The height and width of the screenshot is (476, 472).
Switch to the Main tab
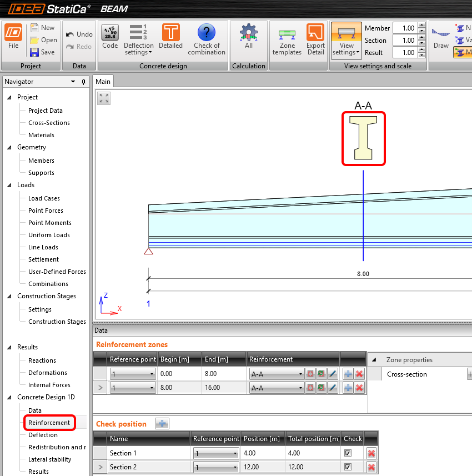(x=103, y=82)
